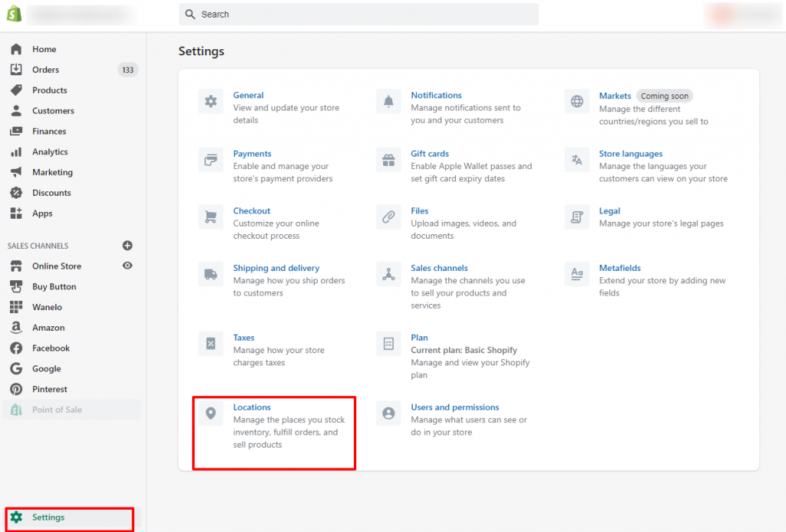Open General store details settings

pos(248,94)
